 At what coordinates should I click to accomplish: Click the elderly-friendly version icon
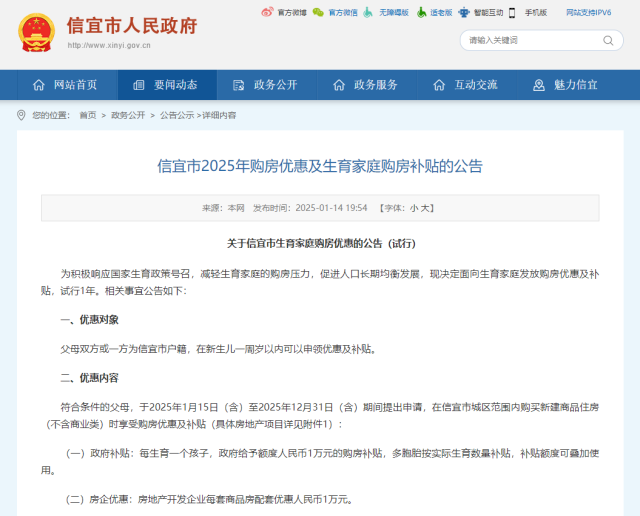[421, 13]
